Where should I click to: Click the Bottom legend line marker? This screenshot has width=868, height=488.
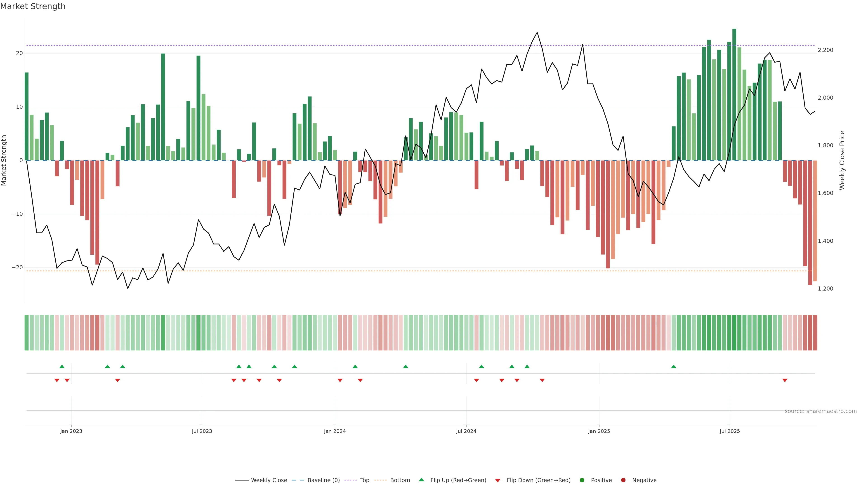pos(380,480)
